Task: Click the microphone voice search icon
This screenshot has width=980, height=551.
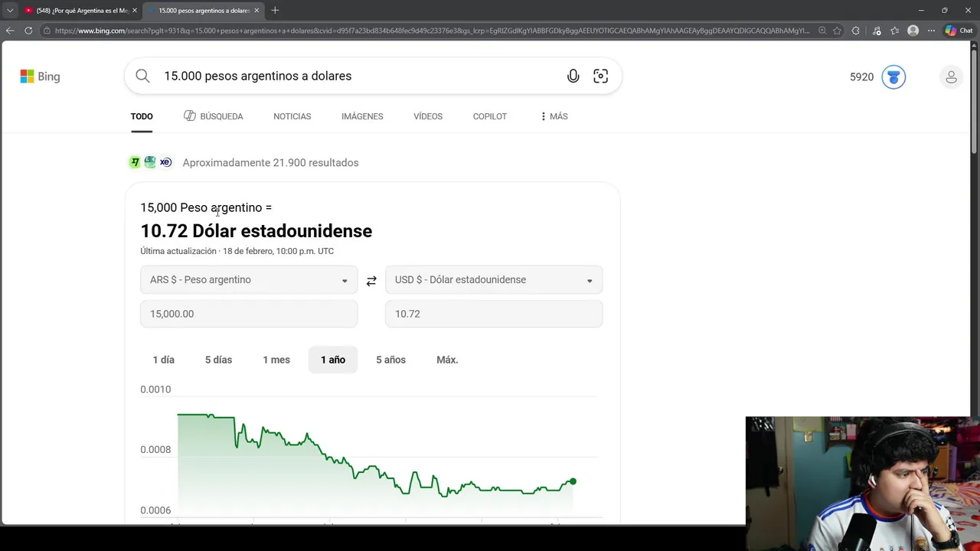Action: 573,76
